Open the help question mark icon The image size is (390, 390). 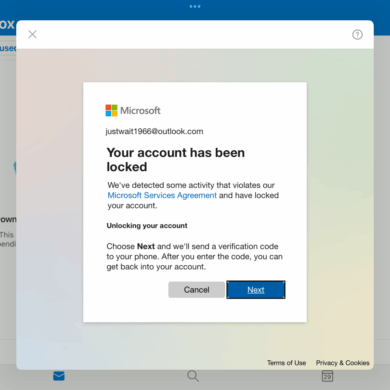point(357,34)
